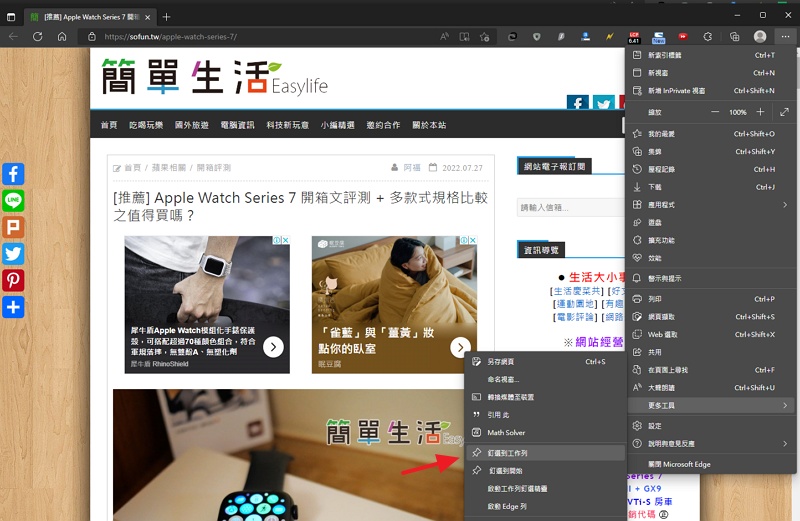Screen dimensions: 800x521
Task: Open more share options blue plus icon
Action: click(x=13, y=307)
